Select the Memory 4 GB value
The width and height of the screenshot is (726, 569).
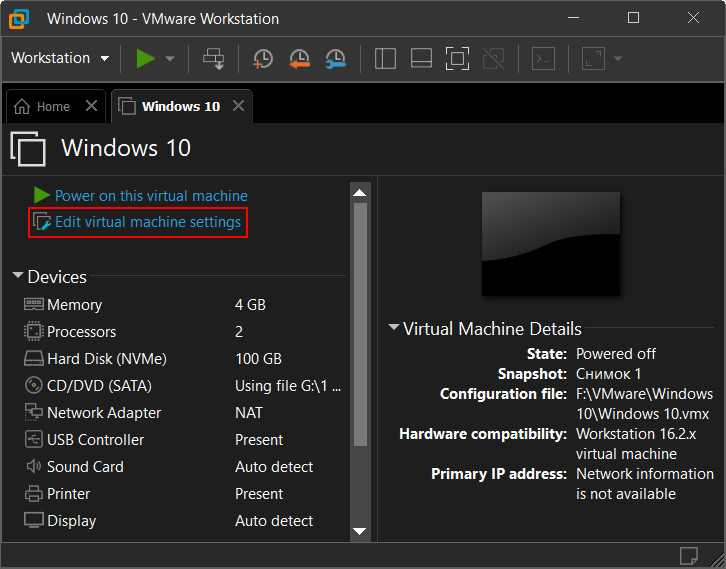[250, 305]
